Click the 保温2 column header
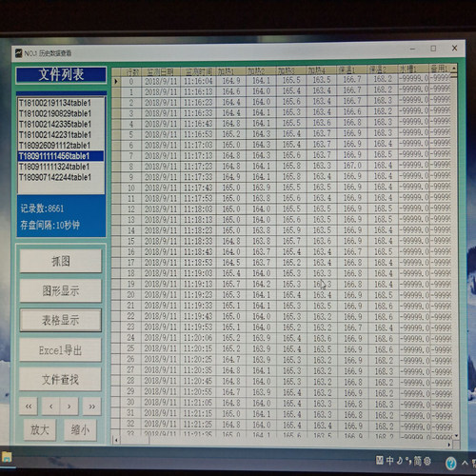The image size is (476, 476). (x=382, y=69)
